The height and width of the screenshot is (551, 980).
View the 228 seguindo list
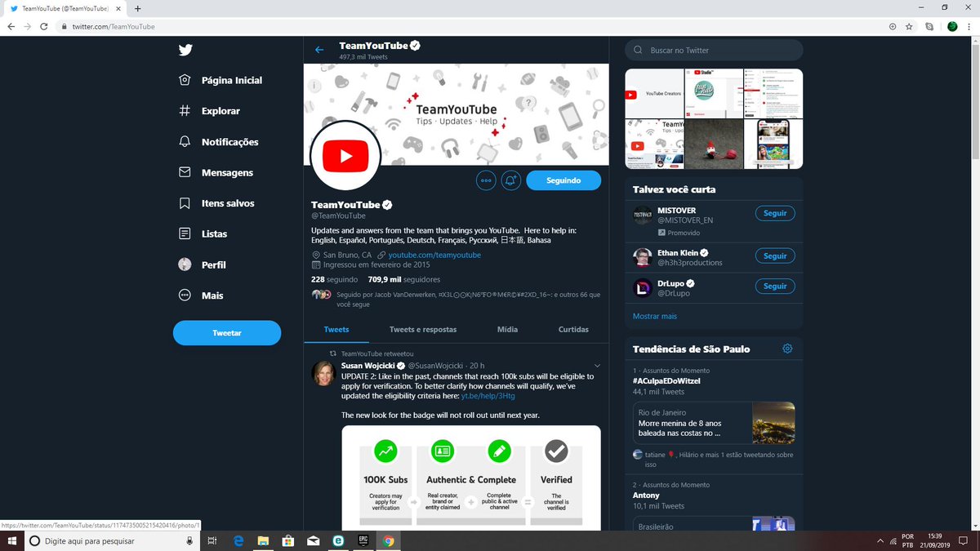pos(334,279)
